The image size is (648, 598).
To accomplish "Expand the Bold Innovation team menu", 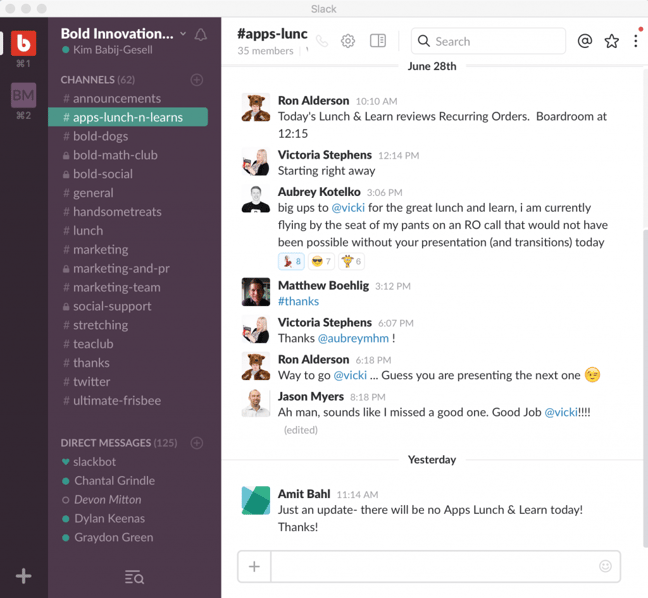I will point(123,33).
